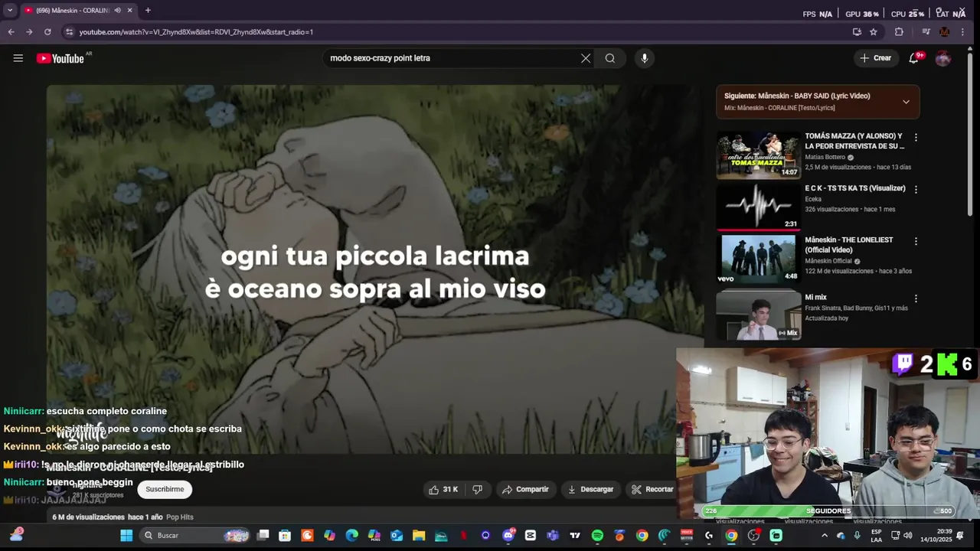Close the Måneskin CORALINE browser tab
The width and height of the screenshot is (980, 551).
coord(130,11)
